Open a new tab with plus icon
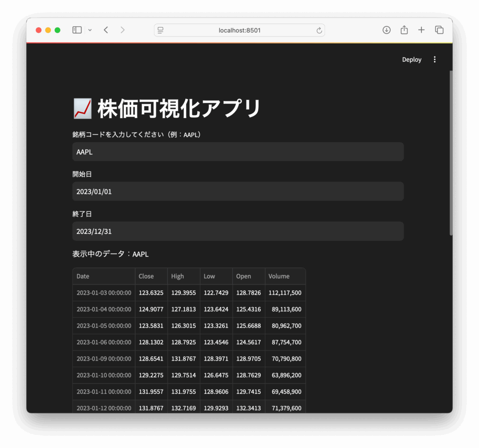Screen dimensions: 479x448 click(421, 30)
